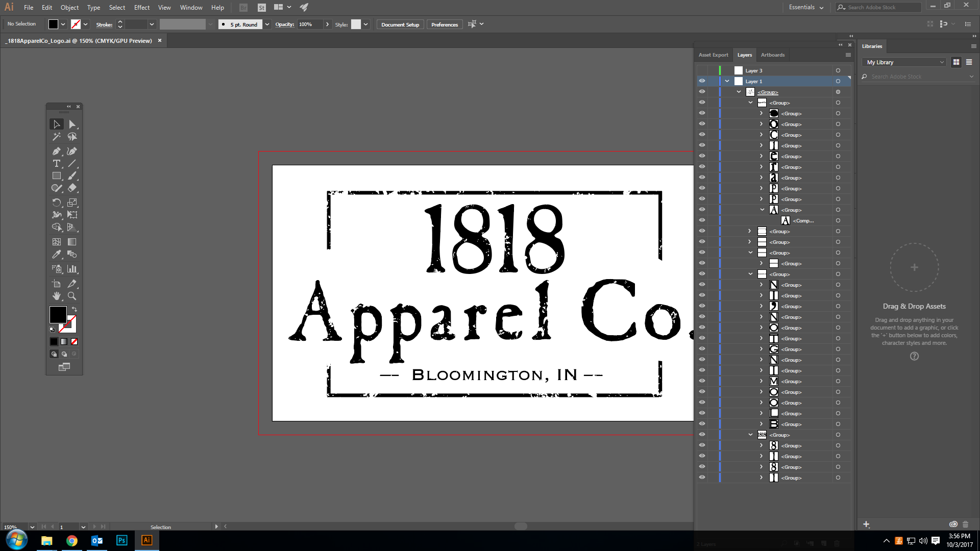980x551 pixels.
Task: Click the Preferences button
Action: point(444,24)
